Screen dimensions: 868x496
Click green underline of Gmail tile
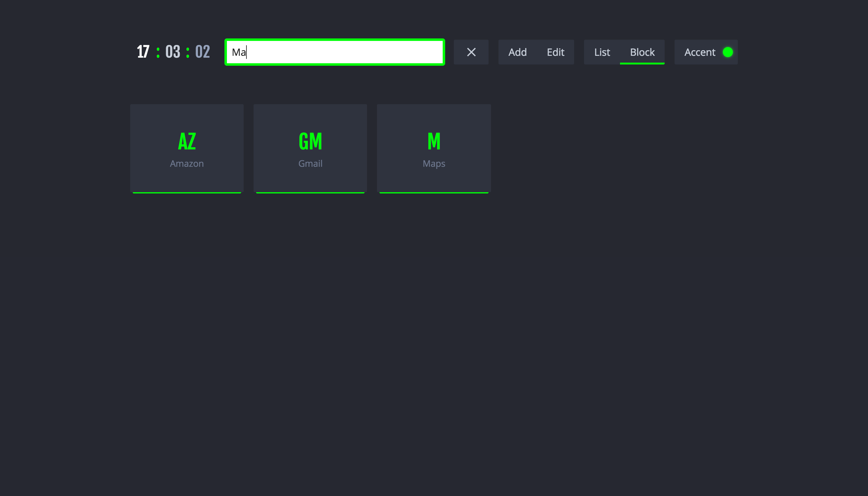point(310,193)
